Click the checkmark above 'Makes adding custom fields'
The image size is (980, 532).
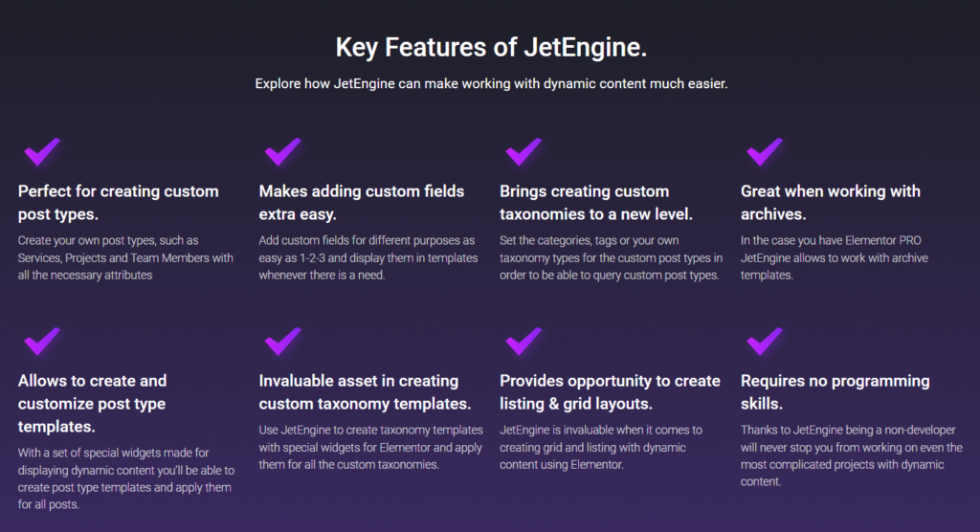282,151
